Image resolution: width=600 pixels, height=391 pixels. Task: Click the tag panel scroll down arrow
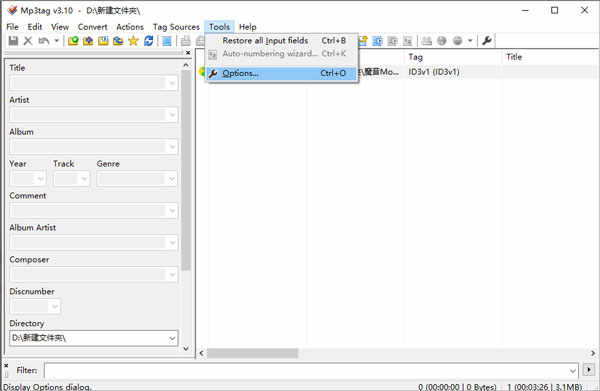[186, 348]
